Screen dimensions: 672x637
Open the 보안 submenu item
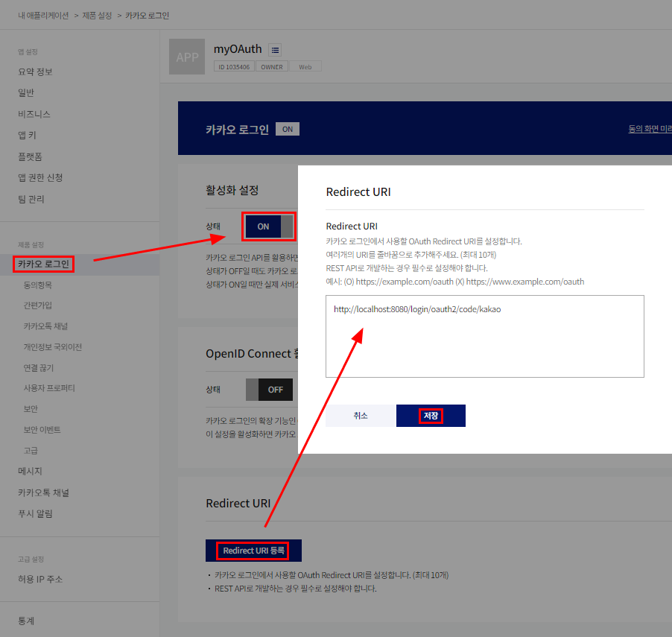coord(31,409)
